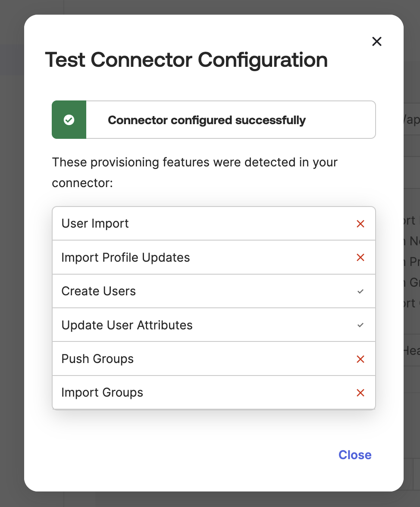Click the red X beside User Import

tap(360, 224)
